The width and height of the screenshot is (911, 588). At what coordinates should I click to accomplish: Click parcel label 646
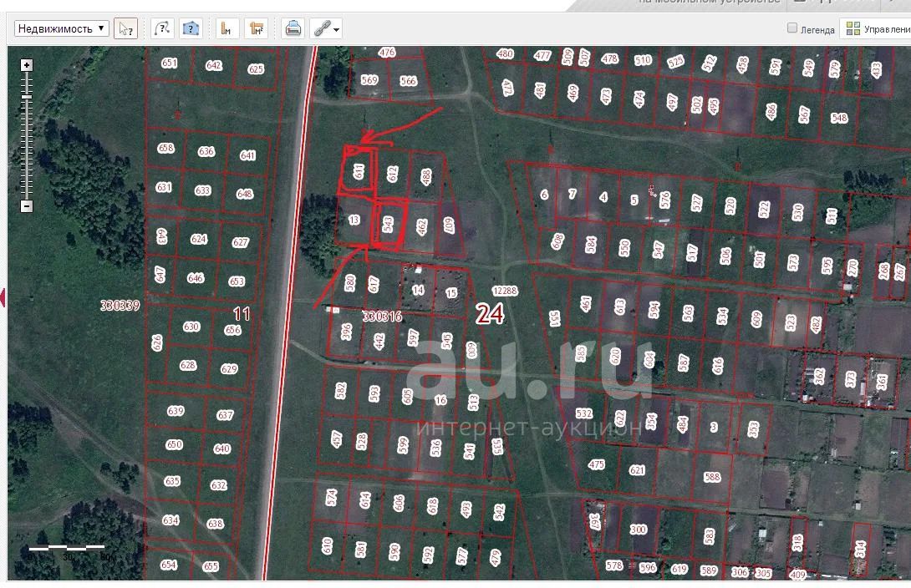tap(196, 278)
